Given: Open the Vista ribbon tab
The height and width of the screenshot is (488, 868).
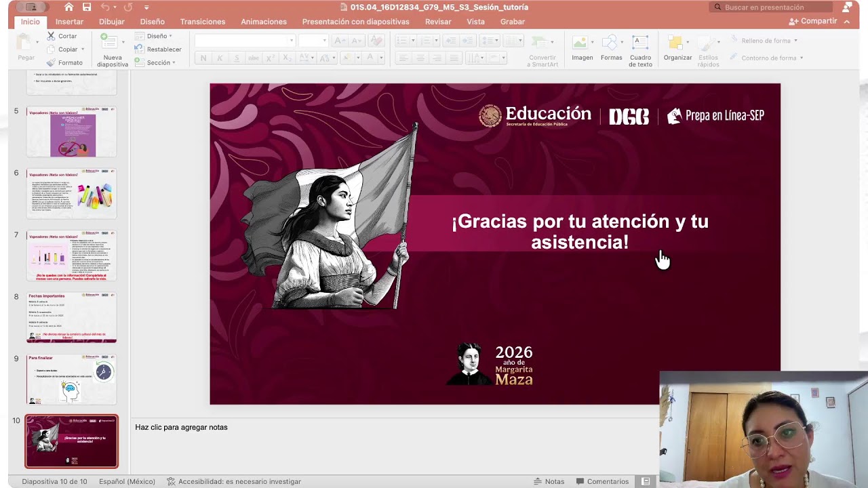Looking at the screenshot, I should coord(475,22).
